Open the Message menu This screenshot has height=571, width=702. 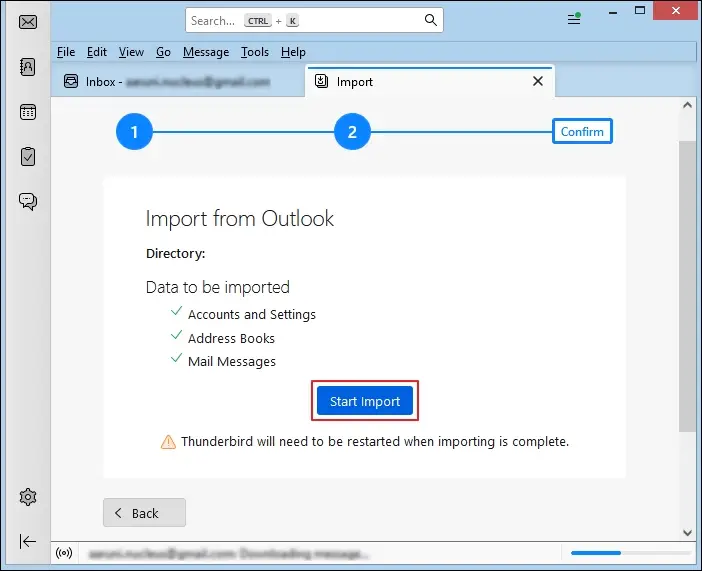[206, 52]
